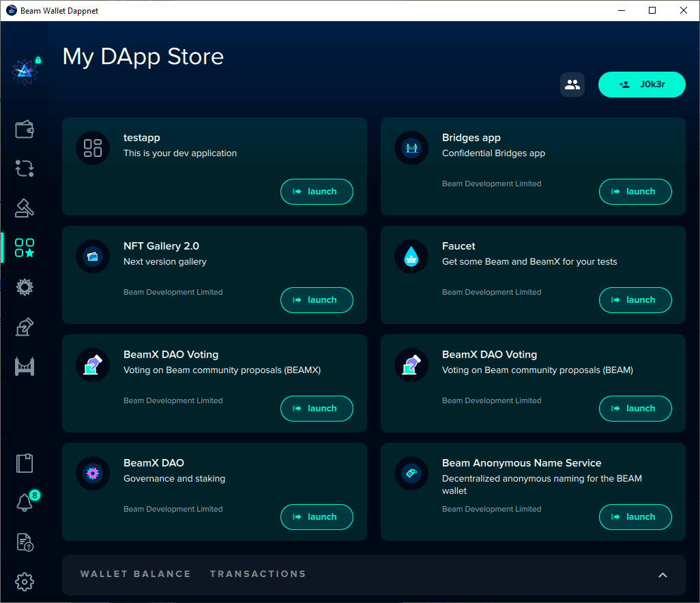The width and height of the screenshot is (700, 603).
Task: Launch the NFT Gallery 2.0 app
Action: [317, 300]
